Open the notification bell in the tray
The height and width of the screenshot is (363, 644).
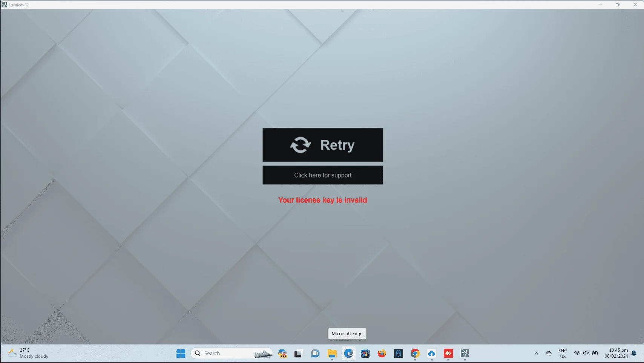coord(634,353)
